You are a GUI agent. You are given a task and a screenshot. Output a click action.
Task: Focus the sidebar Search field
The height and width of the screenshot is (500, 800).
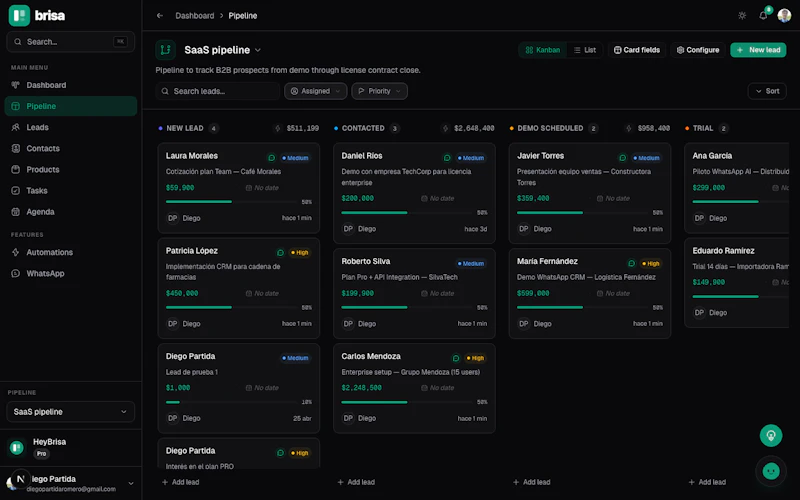(70, 42)
